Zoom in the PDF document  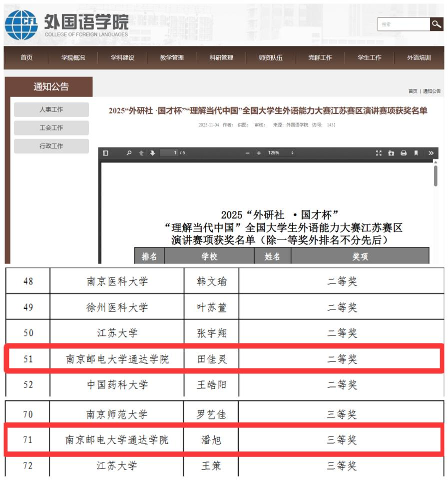259,153
